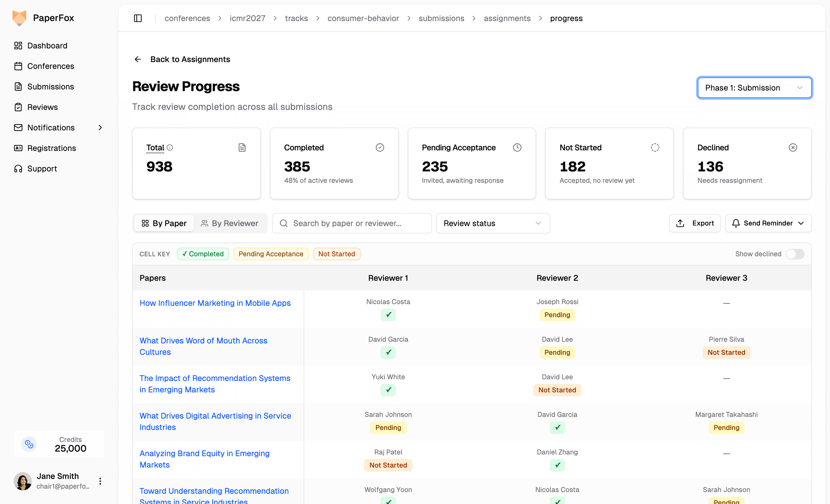Open paper How Influencer Marketing in Mobile Apps

pos(215,303)
